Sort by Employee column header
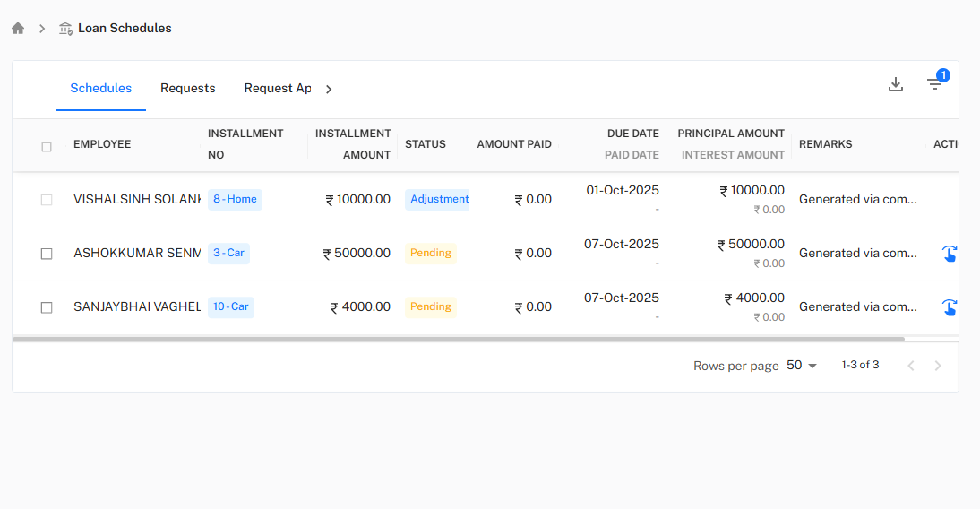Screen dimensions: 980x509 [x=102, y=144]
